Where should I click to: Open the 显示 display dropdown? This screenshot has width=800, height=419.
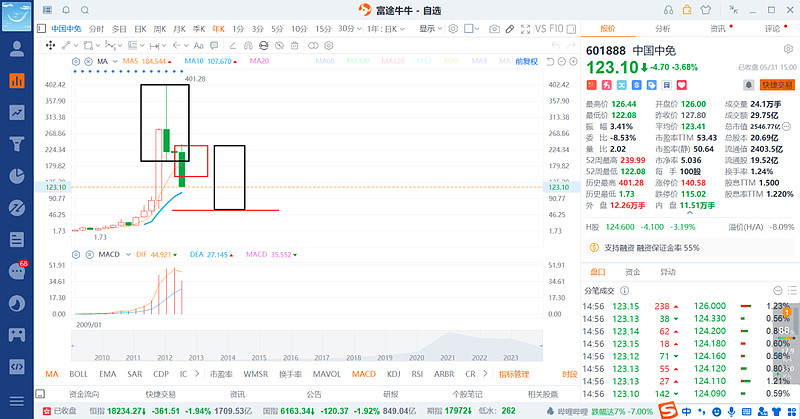pyautogui.click(x=431, y=29)
